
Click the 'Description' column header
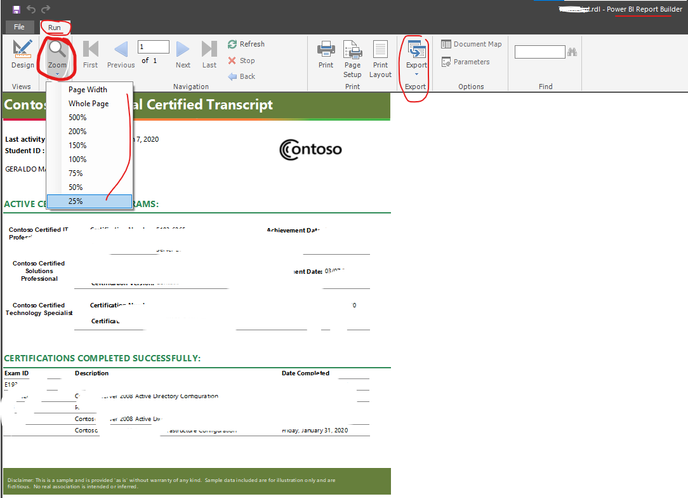click(92, 373)
